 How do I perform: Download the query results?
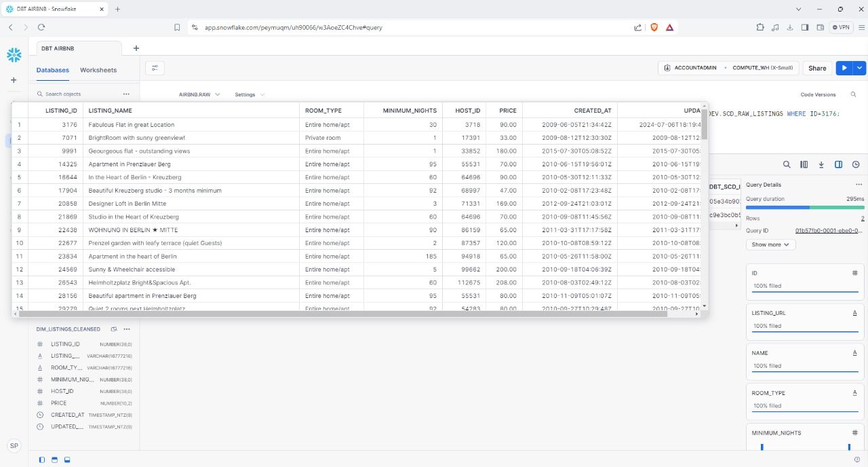pos(821,164)
